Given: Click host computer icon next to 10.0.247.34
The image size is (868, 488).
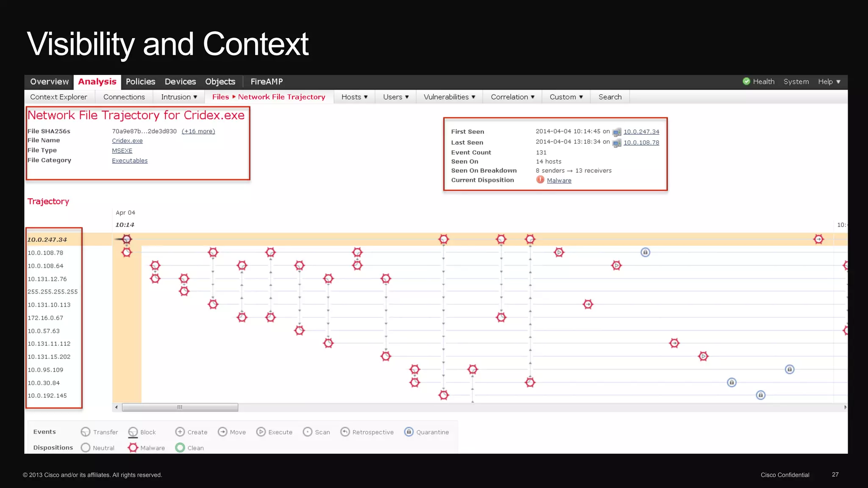Looking at the screenshot, I should click(x=617, y=132).
